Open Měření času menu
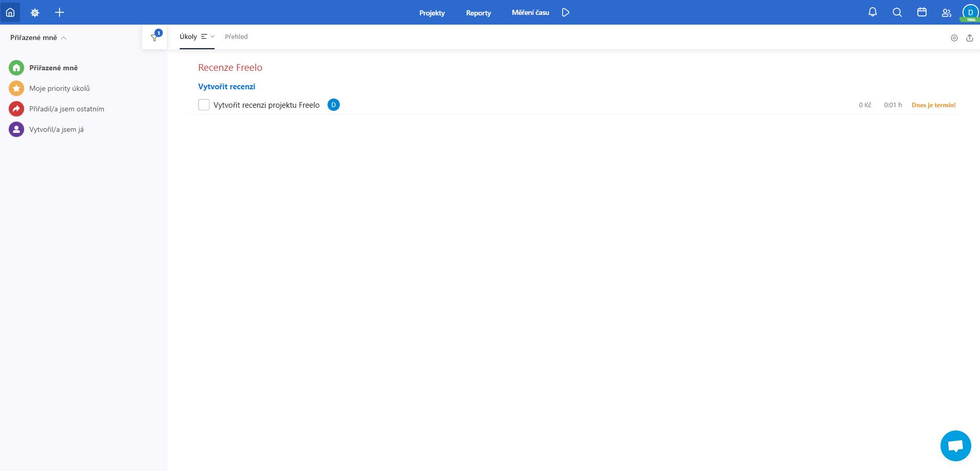 coord(530,12)
